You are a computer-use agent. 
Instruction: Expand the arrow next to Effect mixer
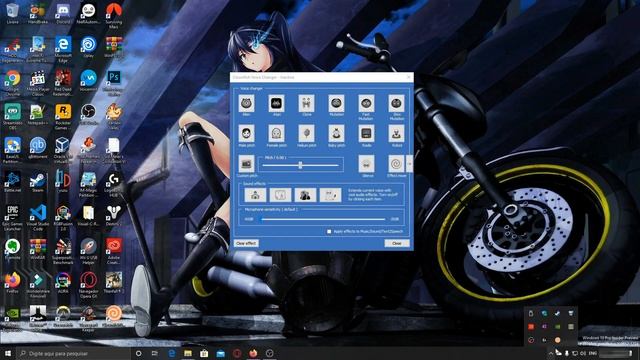[x=409, y=164]
